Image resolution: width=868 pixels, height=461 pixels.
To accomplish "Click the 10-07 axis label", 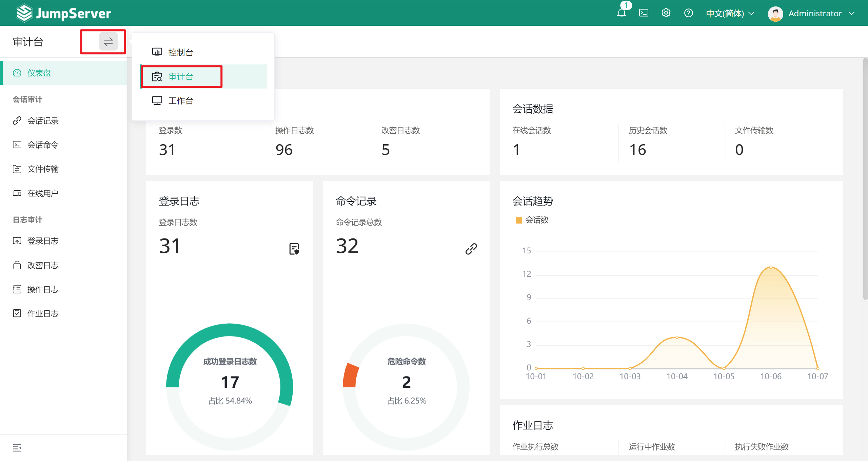I will click(817, 377).
